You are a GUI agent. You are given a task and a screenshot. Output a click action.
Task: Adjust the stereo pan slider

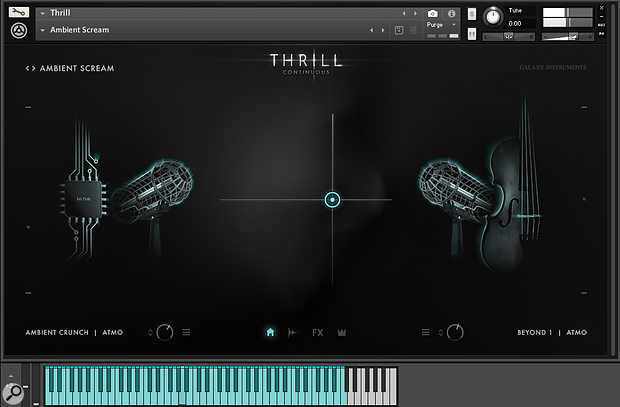[508, 37]
